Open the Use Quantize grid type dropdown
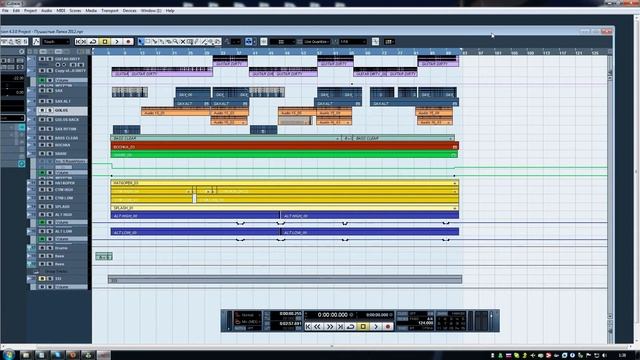Viewport: 640px width, 360px height. [x=317, y=42]
